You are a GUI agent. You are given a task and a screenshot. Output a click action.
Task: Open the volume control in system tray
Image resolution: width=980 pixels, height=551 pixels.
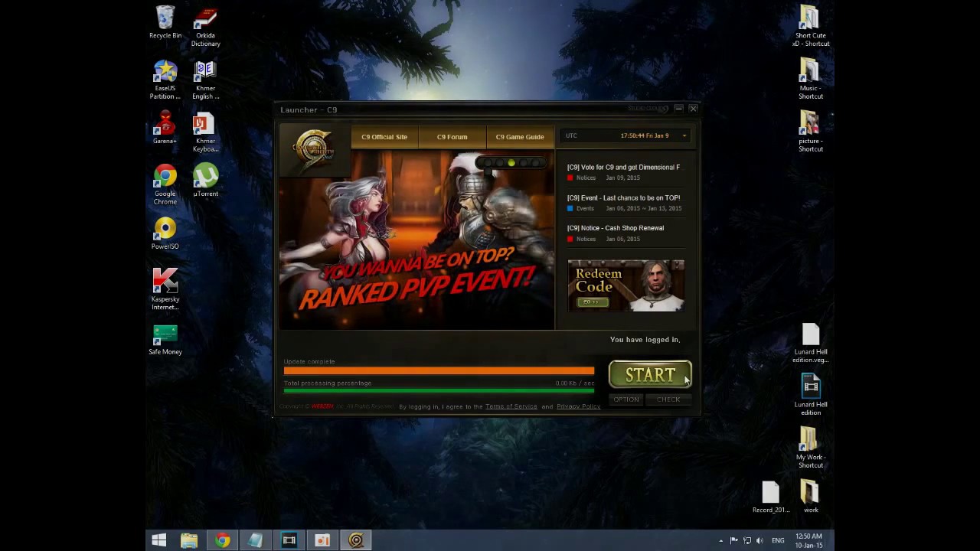tap(759, 540)
